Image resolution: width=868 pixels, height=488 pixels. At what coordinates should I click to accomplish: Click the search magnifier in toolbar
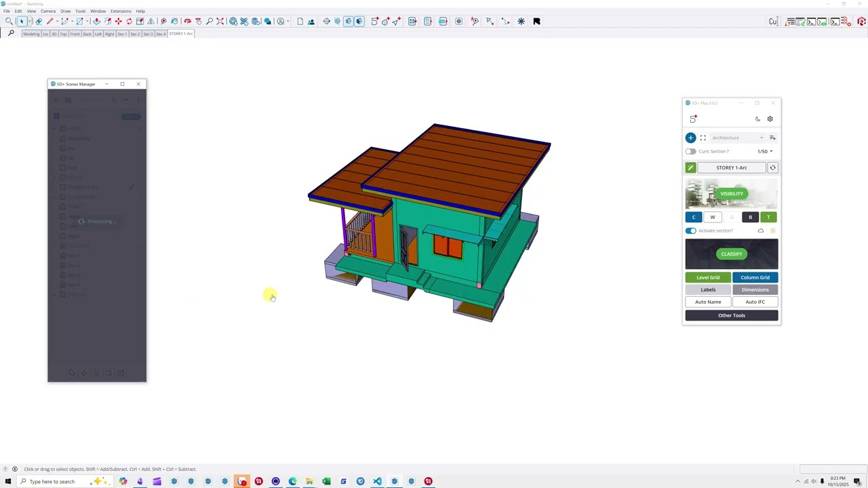pos(9,21)
